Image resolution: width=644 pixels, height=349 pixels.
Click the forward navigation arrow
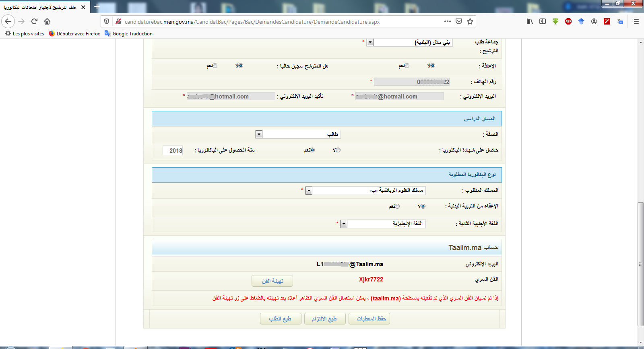pos(22,21)
